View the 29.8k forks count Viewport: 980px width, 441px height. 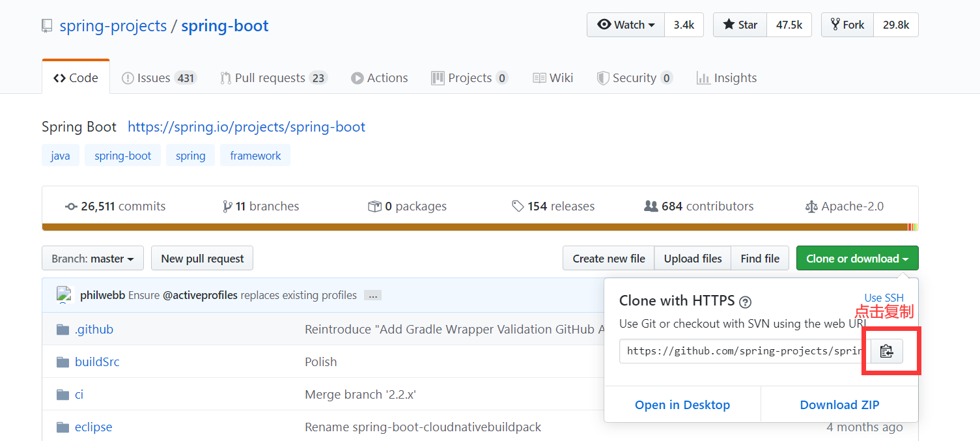[896, 25]
